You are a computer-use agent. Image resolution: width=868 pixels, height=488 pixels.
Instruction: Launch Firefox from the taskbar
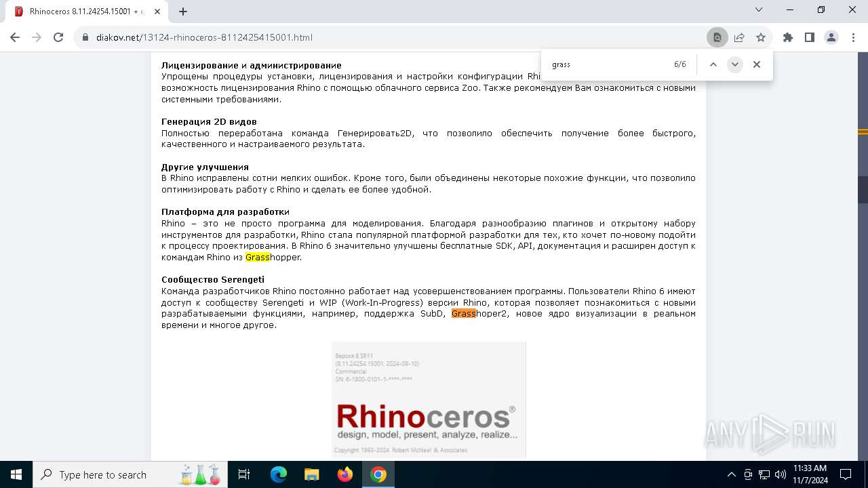pos(344,474)
